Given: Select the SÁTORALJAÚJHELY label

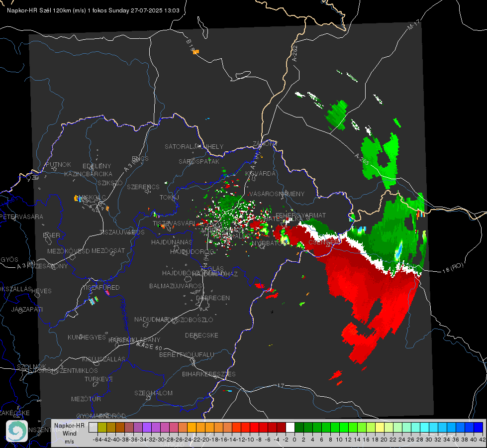Looking at the screenshot, I should tap(194, 146).
